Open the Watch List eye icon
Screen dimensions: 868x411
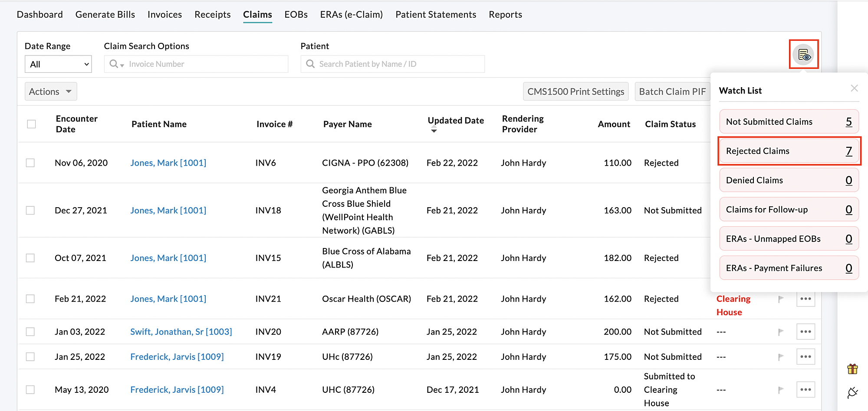pos(803,54)
